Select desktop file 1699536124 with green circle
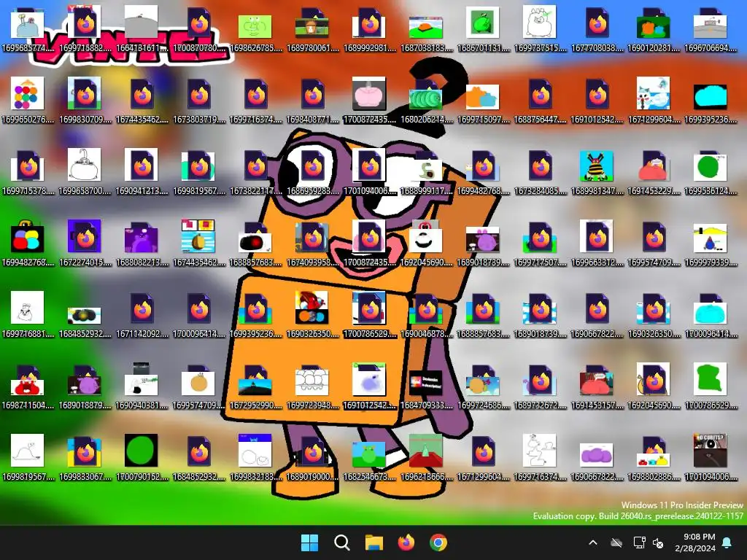This screenshot has height=560, width=747. [x=711, y=172]
